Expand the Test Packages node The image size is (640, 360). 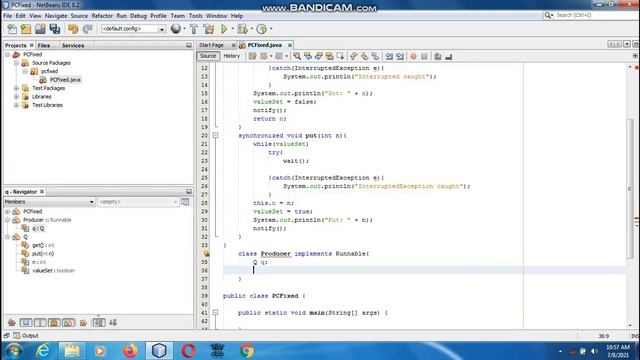click(16, 88)
